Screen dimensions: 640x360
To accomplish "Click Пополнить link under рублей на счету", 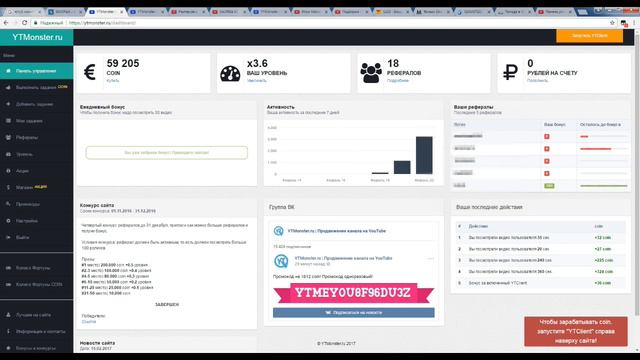I will click(538, 81).
